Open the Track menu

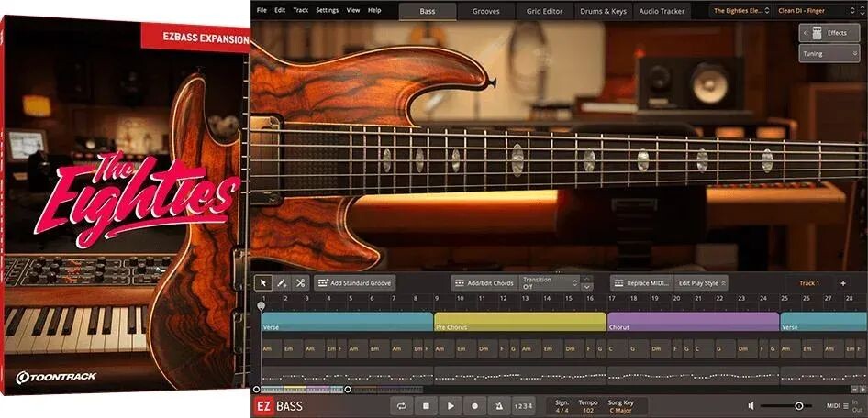(x=301, y=10)
